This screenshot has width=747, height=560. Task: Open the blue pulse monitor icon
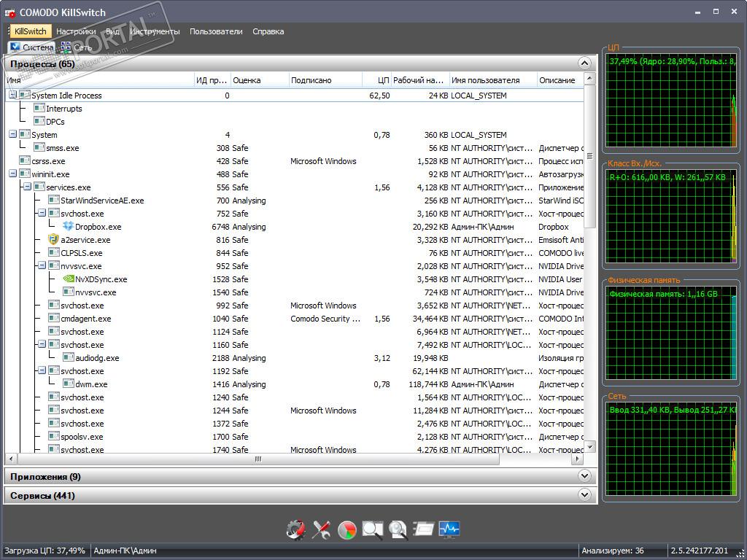click(x=449, y=529)
